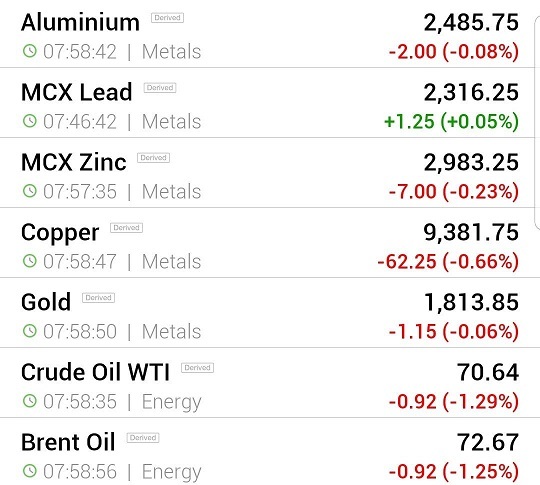Open the Aluminium commodity entry

80,22
